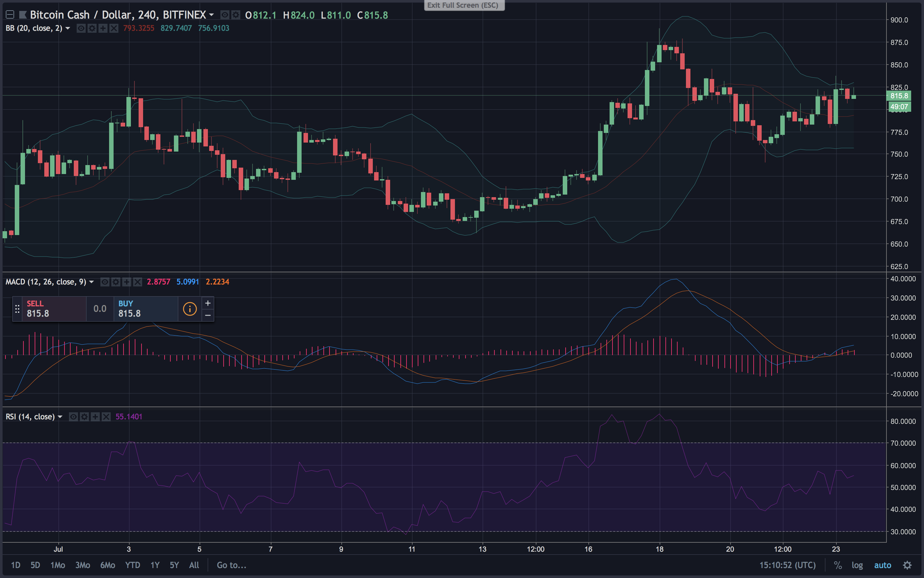This screenshot has width=924, height=578.
Task: Open MACD indicator settings gear
Action: pos(116,282)
